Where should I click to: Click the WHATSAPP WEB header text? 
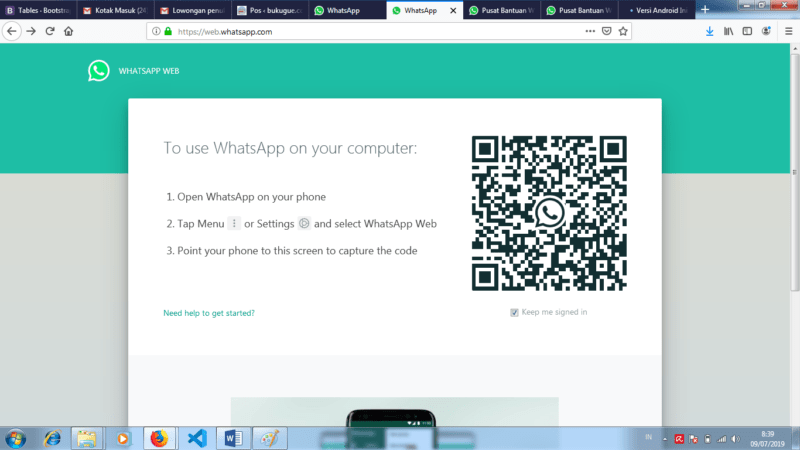(149, 71)
